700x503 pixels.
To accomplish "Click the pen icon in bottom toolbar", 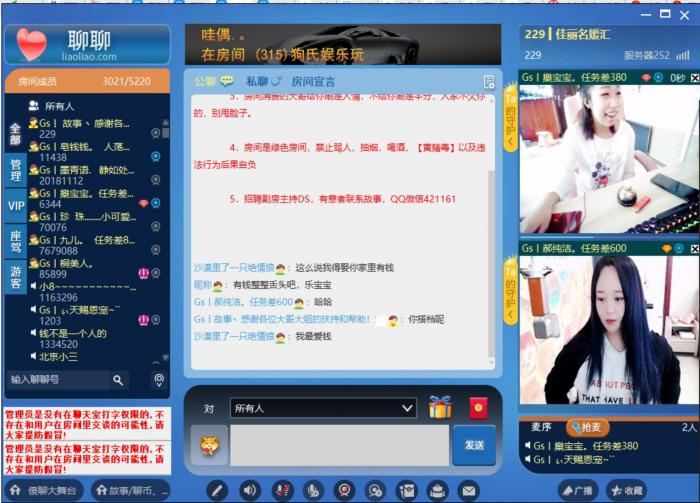I will 218,490.
